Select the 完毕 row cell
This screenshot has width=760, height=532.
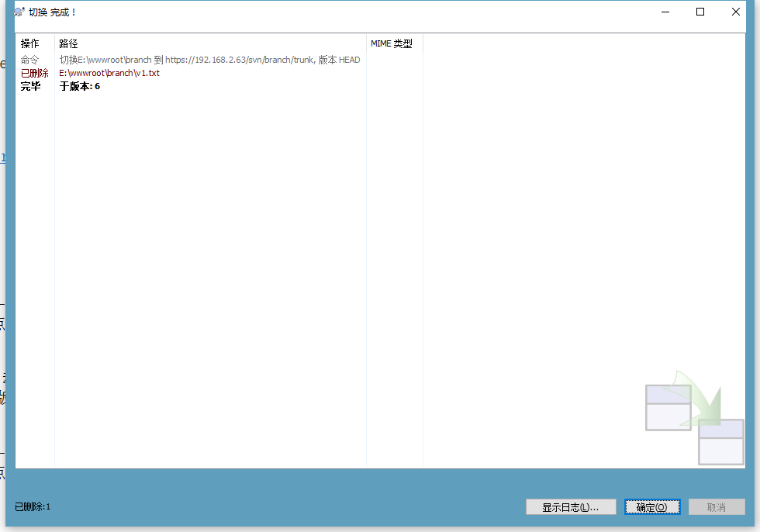pyautogui.click(x=30, y=86)
